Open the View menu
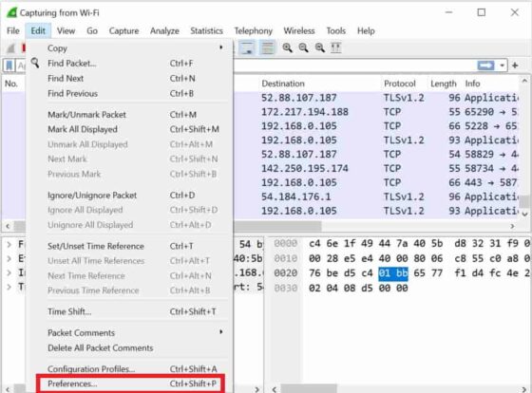This screenshot has width=532, height=393. click(x=66, y=31)
